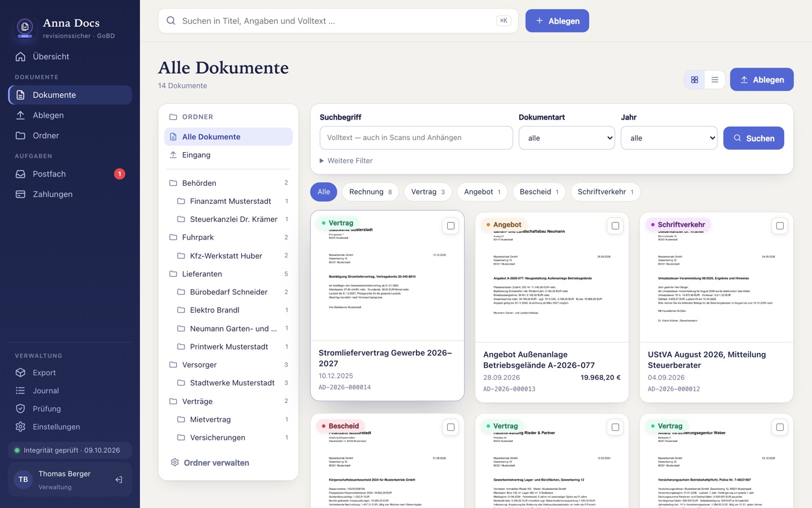Click the sidebar Ordner folder icon
Viewport: 812px width, 508px height.
(20, 135)
